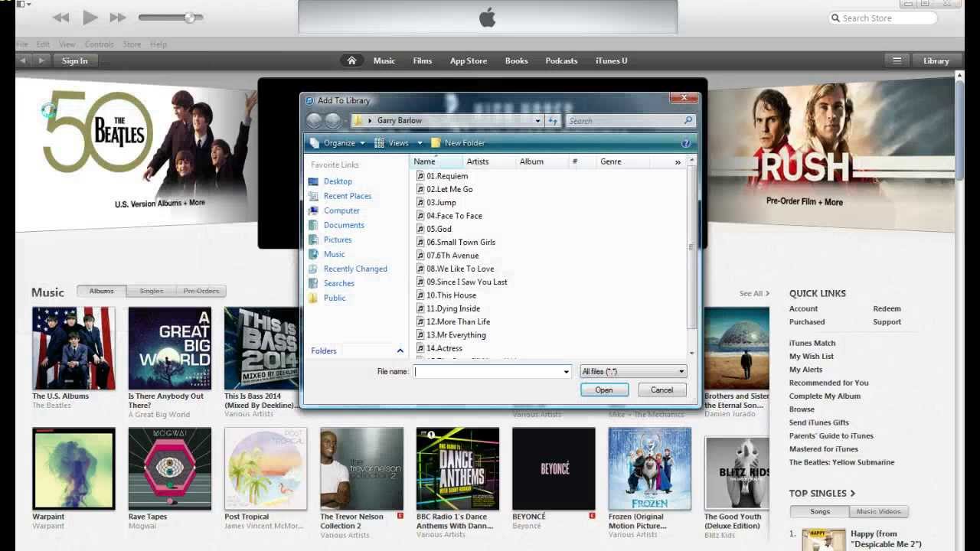Open Searches in Favorite Links
The width and height of the screenshot is (980, 551).
338,283
